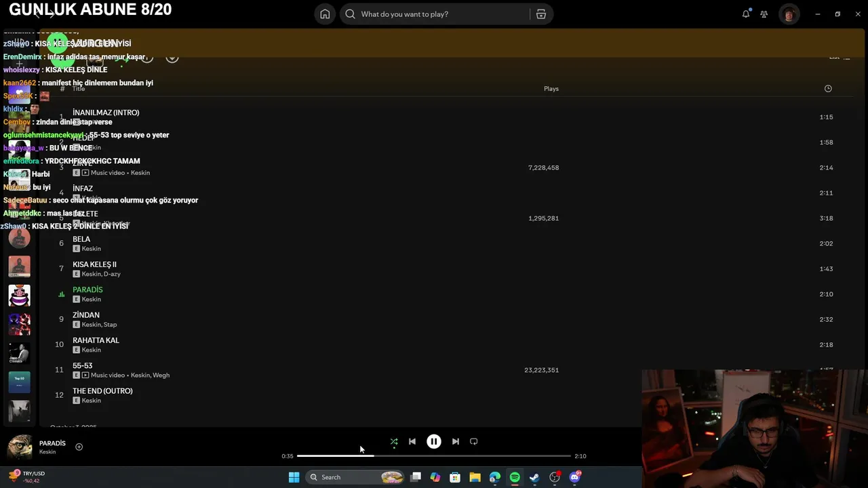Click the 1,295,281 play count
Image resolution: width=868 pixels, height=488 pixels.
(544, 218)
